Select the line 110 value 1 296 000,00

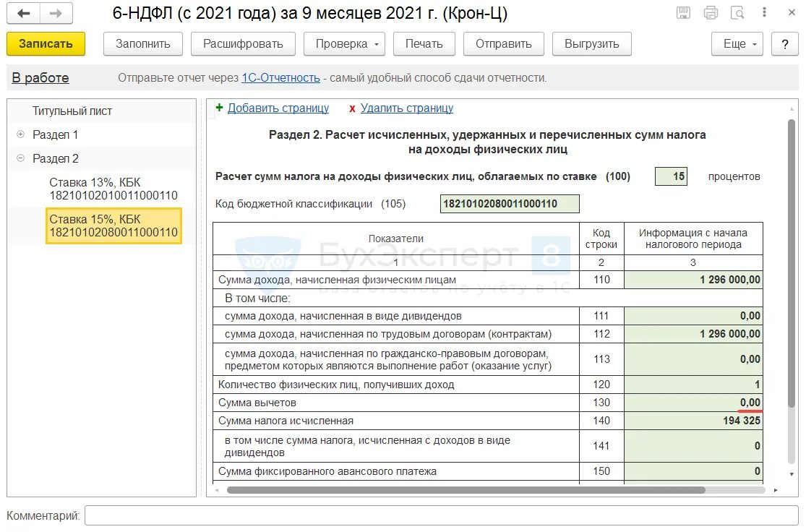[693, 280]
